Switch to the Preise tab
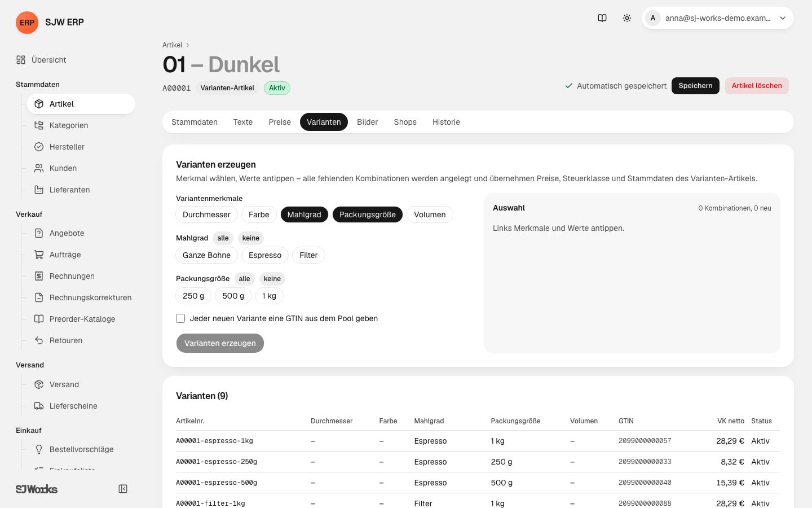 [x=280, y=122]
